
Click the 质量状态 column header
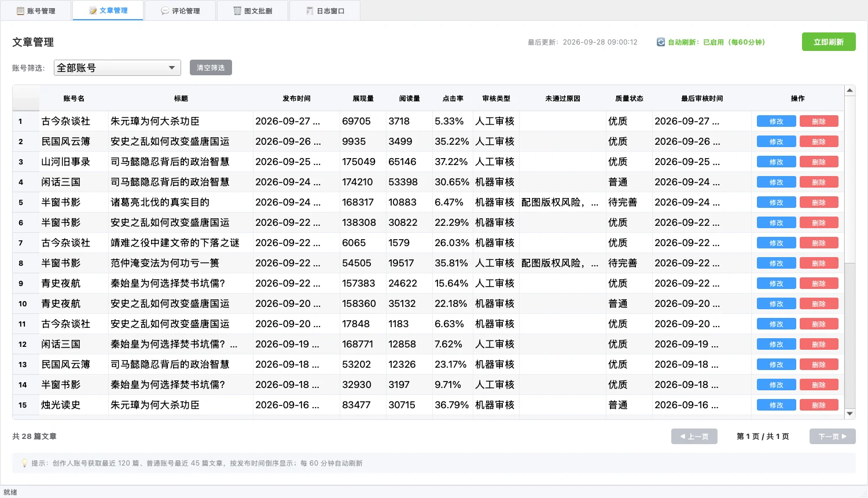pos(630,98)
